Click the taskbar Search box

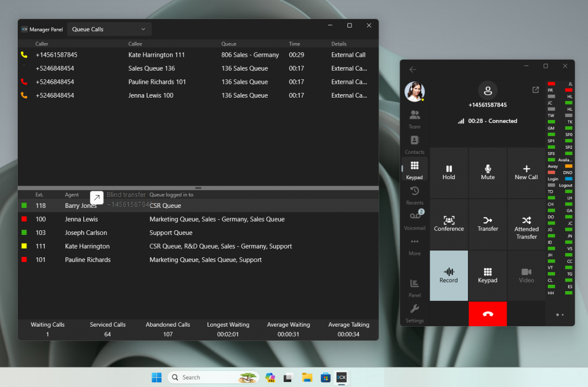pyautogui.click(x=213, y=377)
